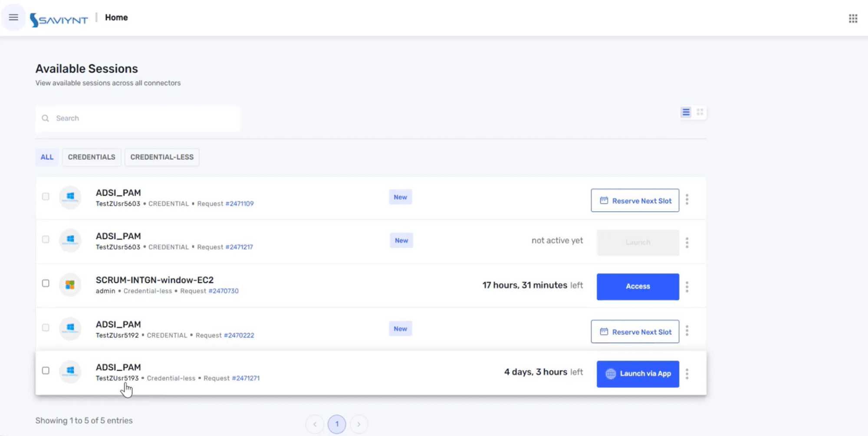
Task: Select the list view icon
Action: tap(686, 111)
